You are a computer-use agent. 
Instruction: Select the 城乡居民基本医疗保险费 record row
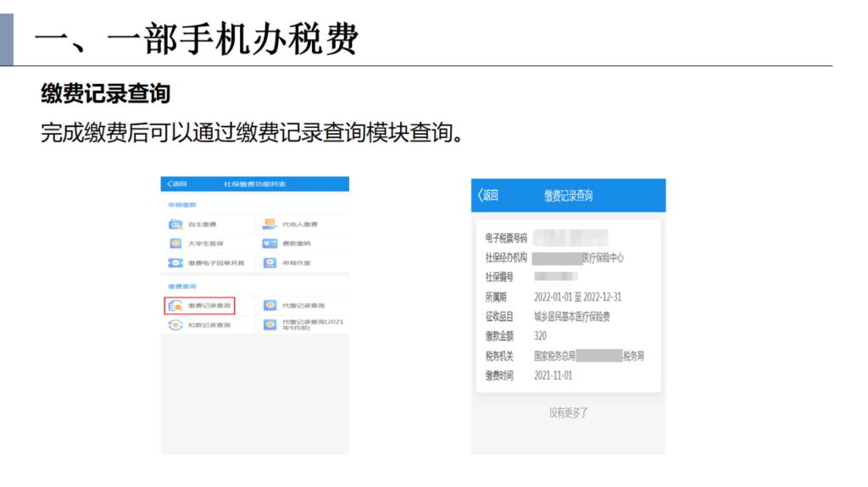(x=571, y=317)
